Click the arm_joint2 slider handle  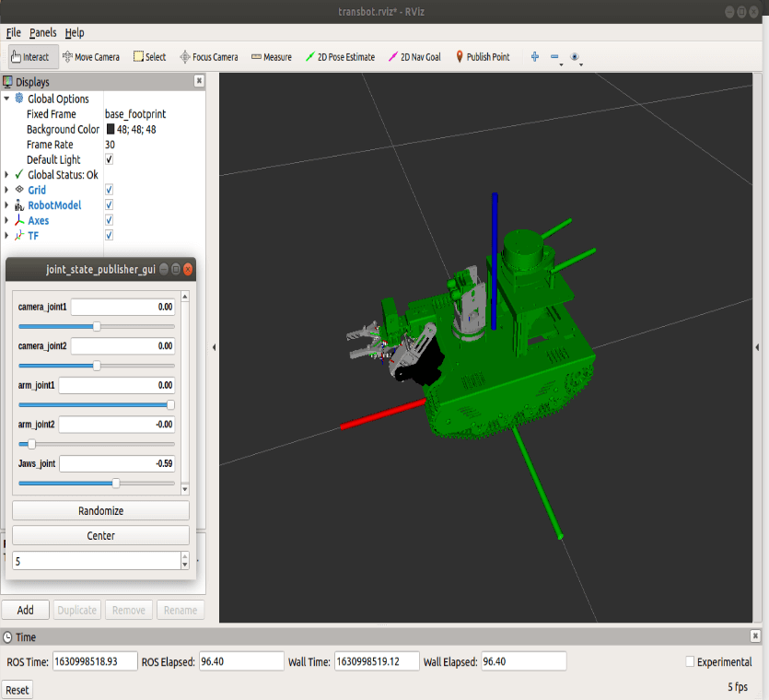[31, 444]
